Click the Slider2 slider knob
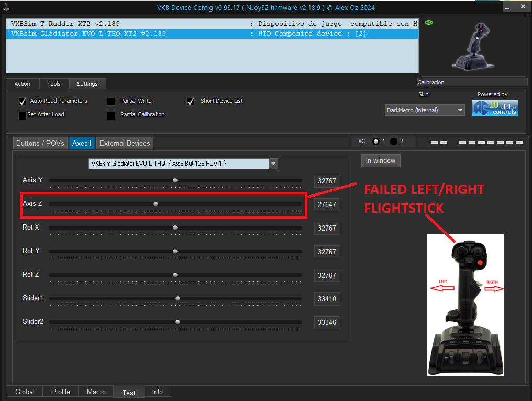532x401 pixels. 178,322
